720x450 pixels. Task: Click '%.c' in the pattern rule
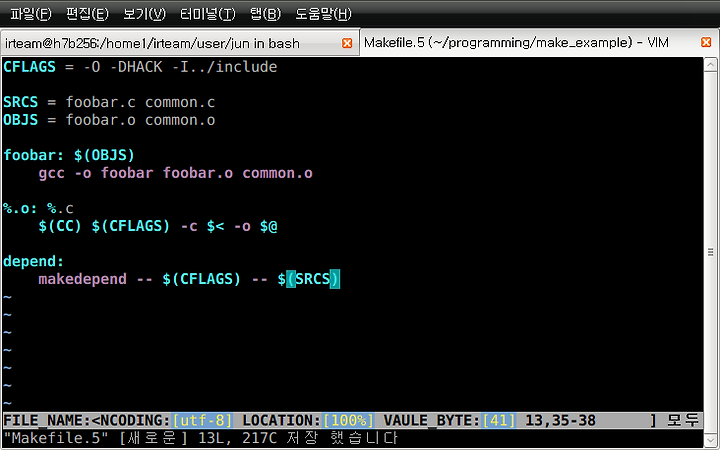[60, 208]
